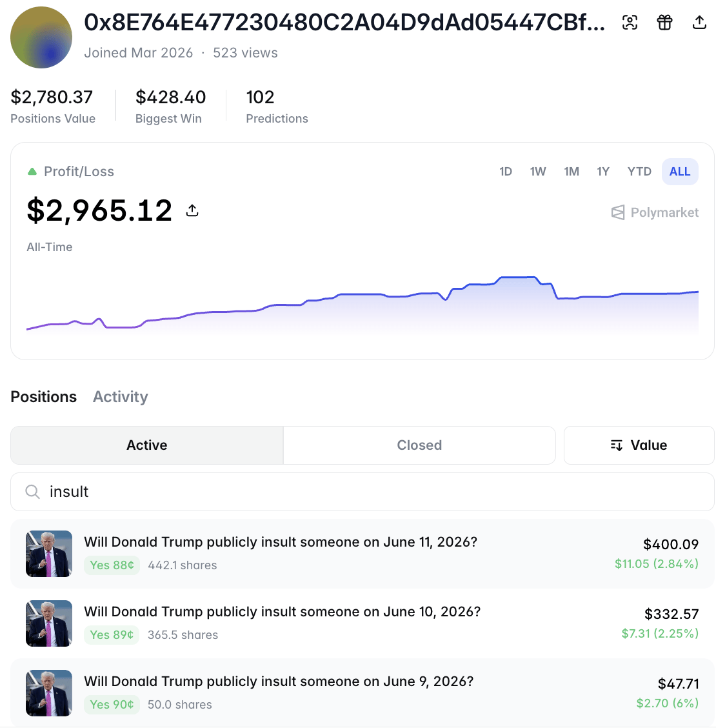The image size is (716, 728).
Task: Click the 'Yes 88¢' badge
Action: pyautogui.click(x=112, y=565)
